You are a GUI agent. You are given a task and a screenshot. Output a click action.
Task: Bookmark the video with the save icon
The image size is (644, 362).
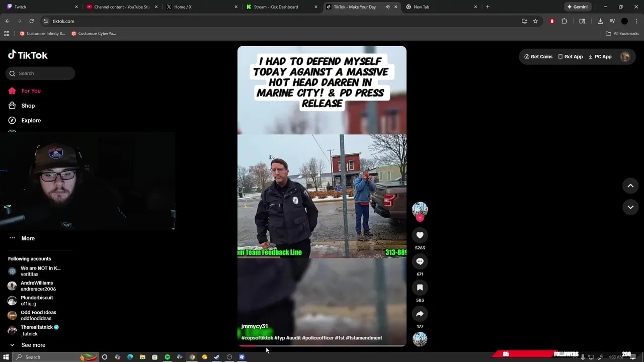click(x=420, y=288)
